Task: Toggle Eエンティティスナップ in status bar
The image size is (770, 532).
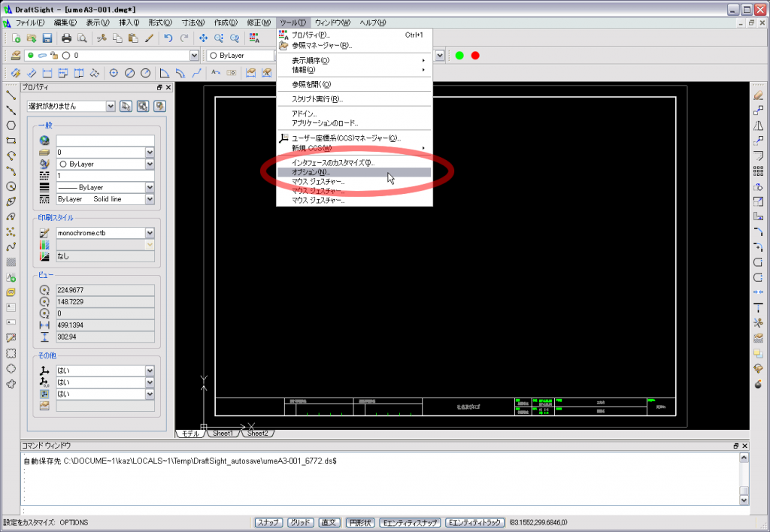Action: [410, 523]
